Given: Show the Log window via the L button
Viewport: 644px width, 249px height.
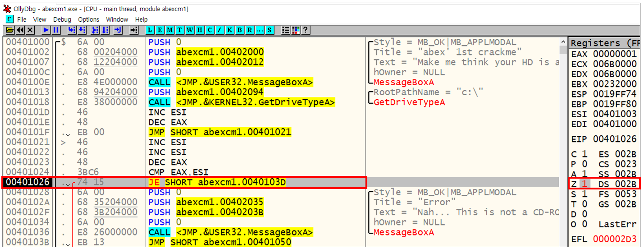Looking at the screenshot, I should click(150, 30).
